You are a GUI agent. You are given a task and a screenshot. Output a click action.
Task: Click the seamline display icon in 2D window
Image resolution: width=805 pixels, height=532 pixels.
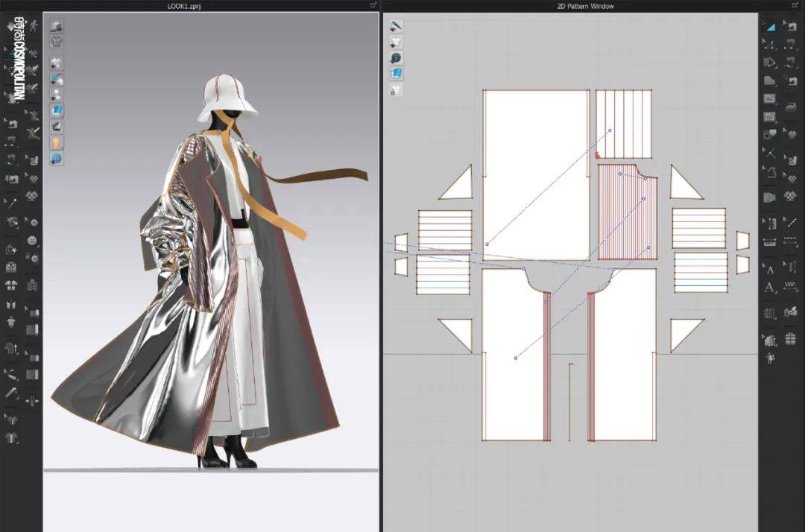[x=396, y=25]
